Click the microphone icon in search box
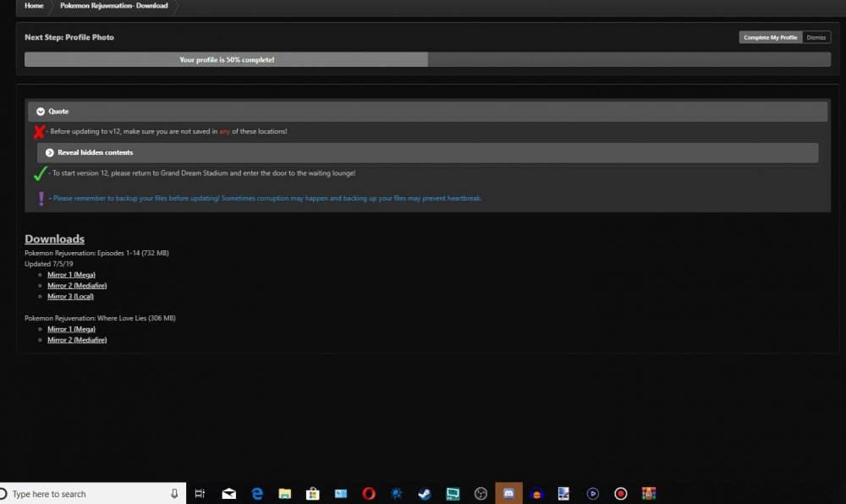This screenshot has width=846, height=504. point(174,494)
